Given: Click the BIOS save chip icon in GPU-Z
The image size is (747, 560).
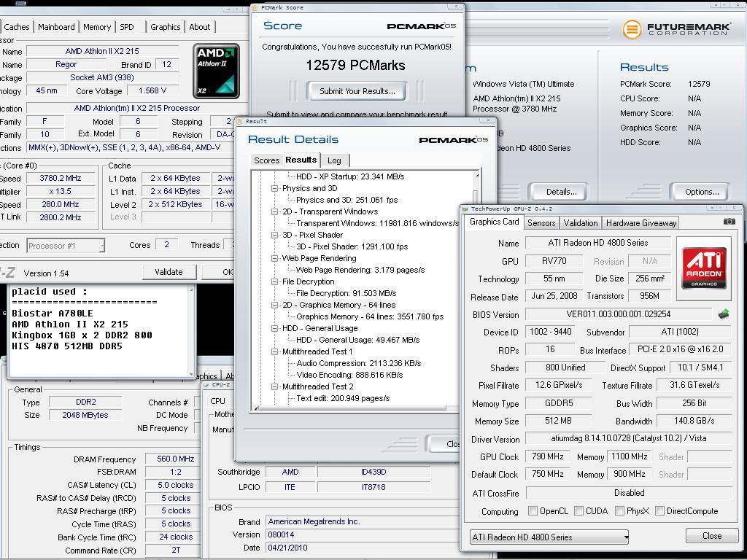Looking at the screenshot, I should pyautogui.click(x=724, y=314).
